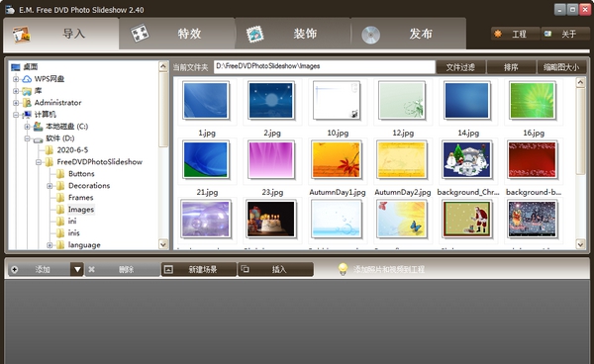Click the Administrator user folder icon
This screenshot has width=594, height=364.
pos(27,103)
